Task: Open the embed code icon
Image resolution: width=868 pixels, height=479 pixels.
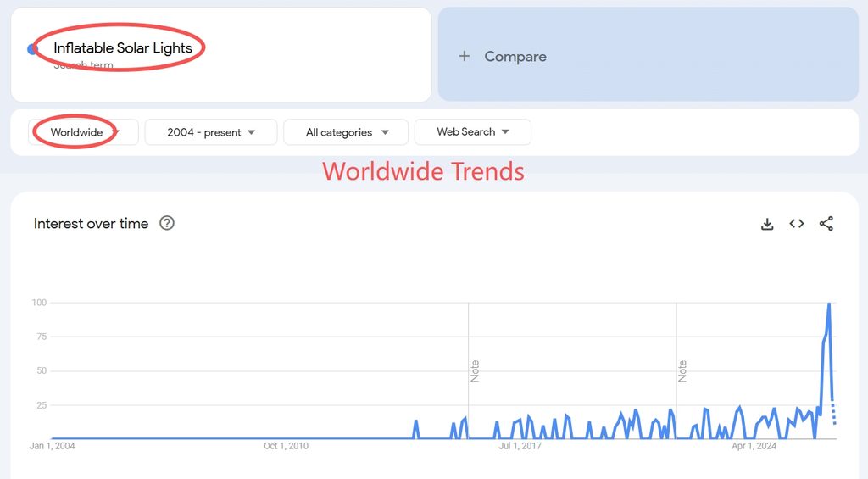Action: pos(797,223)
